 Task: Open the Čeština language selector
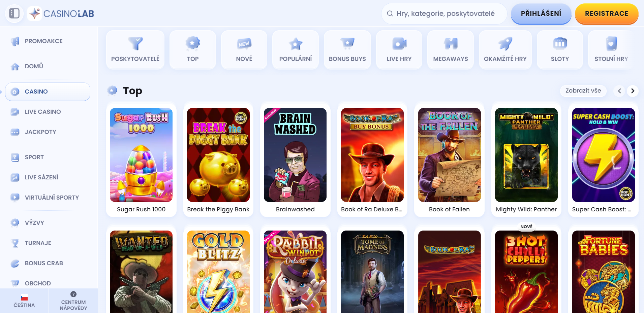[x=24, y=301]
